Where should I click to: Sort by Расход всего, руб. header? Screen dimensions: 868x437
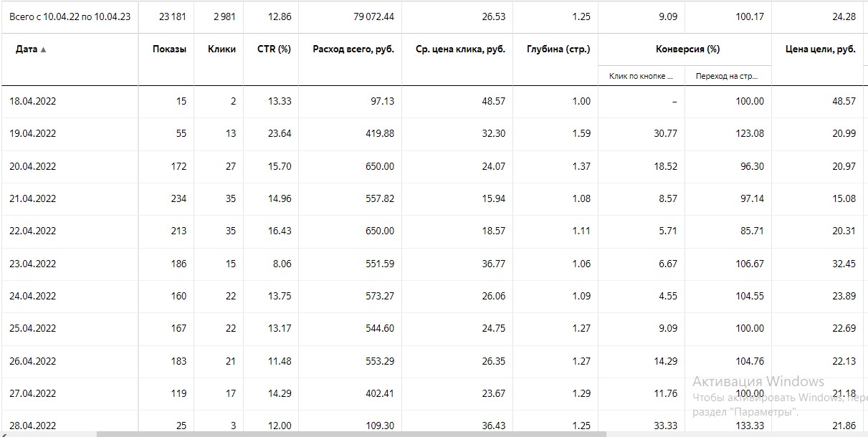coord(353,49)
